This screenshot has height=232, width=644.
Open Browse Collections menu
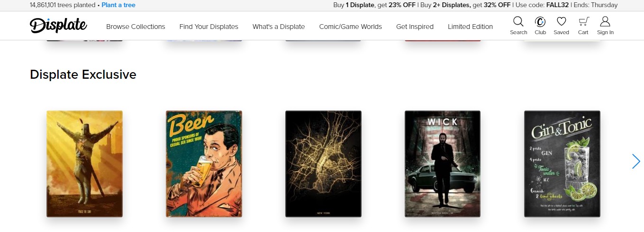click(136, 27)
